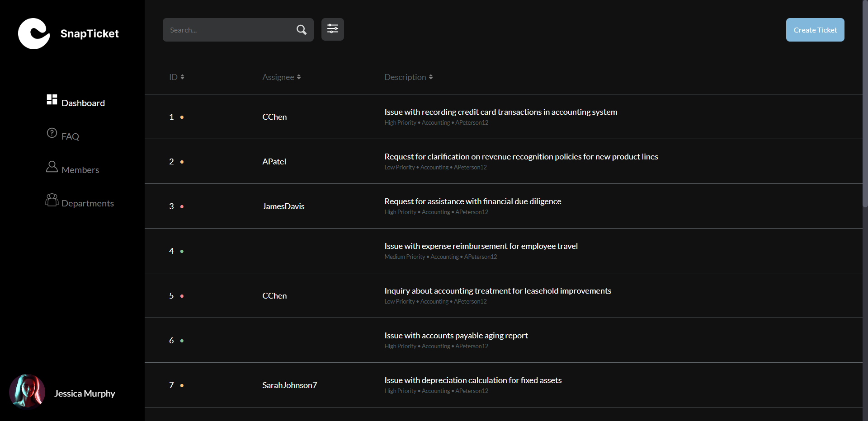Open ticket on accounts payable aging report
868x421 pixels.
(456, 336)
